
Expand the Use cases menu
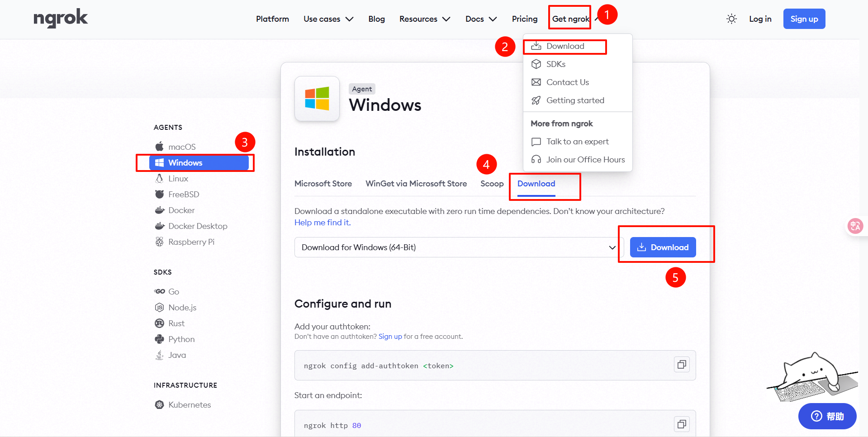[328, 19]
